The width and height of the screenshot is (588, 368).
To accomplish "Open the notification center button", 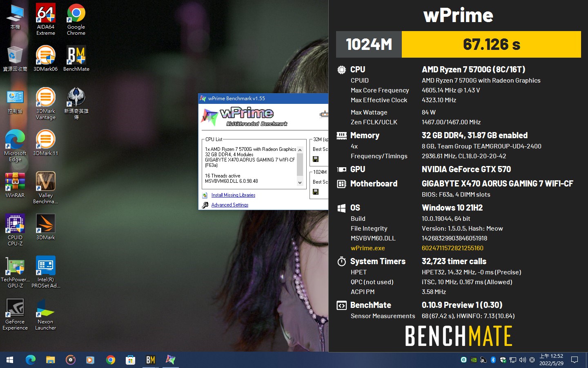I will click(x=575, y=360).
